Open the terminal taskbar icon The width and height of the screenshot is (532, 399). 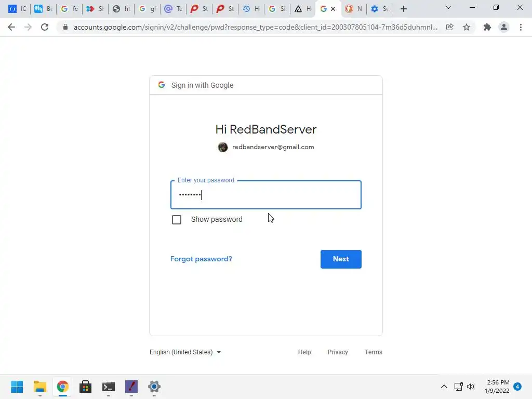(x=109, y=387)
